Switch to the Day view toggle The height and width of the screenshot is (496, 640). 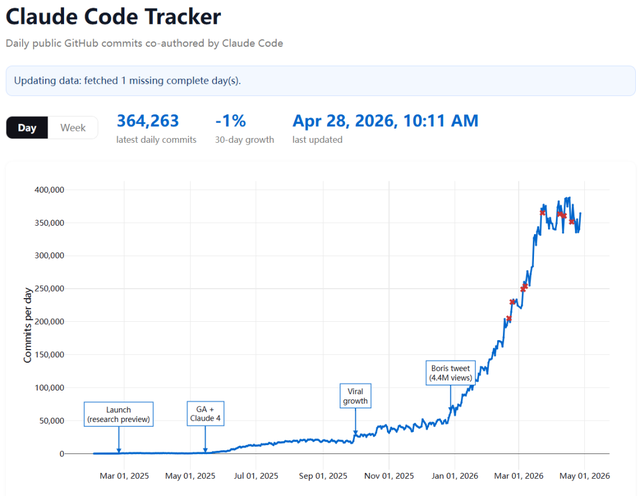click(x=27, y=128)
